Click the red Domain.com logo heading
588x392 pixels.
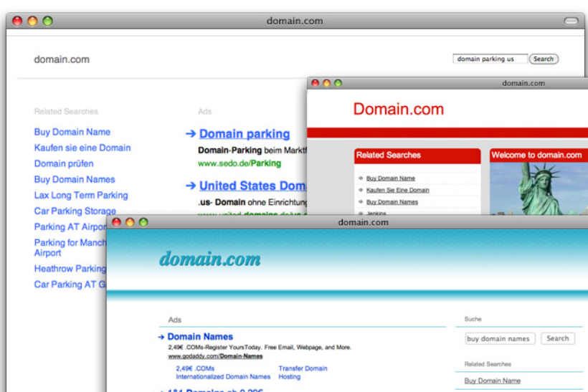point(398,109)
